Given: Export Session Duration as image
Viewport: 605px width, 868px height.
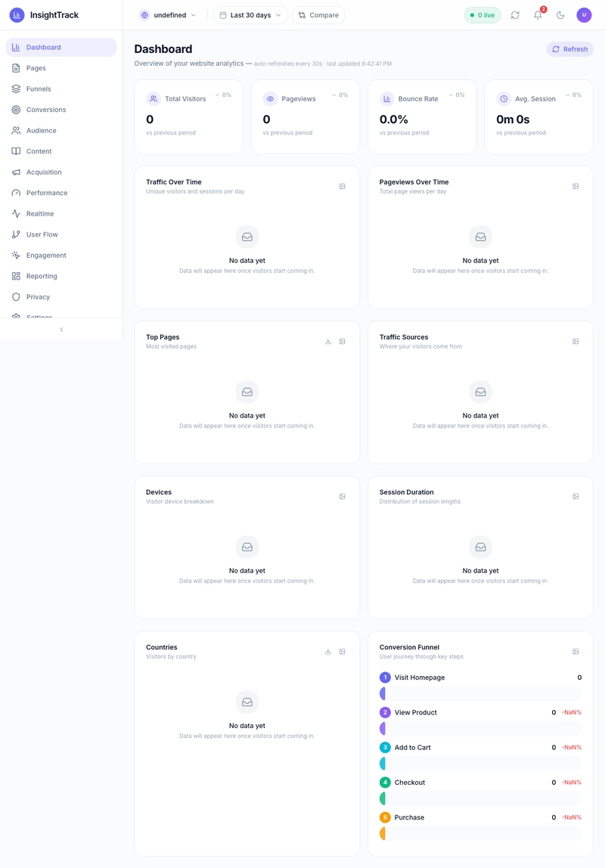Looking at the screenshot, I should pyautogui.click(x=576, y=497).
